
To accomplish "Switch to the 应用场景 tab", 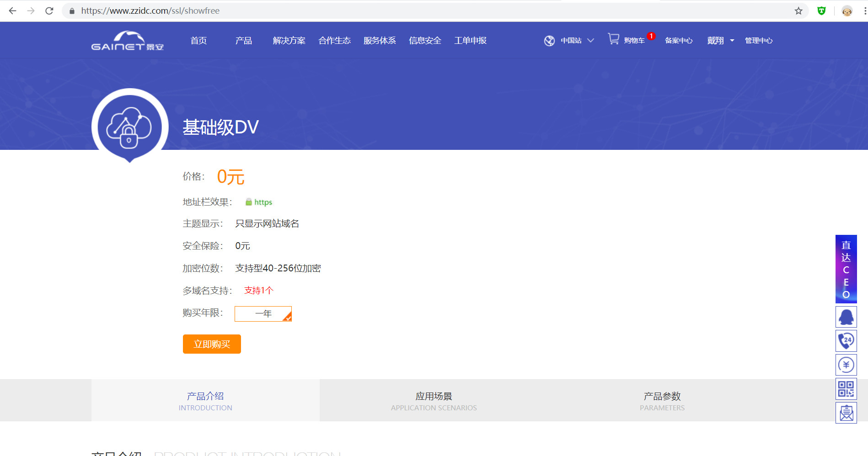I will pyautogui.click(x=434, y=401).
